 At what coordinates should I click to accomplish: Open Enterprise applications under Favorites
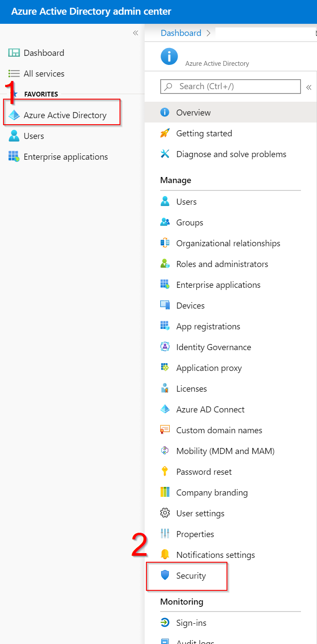[66, 157]
